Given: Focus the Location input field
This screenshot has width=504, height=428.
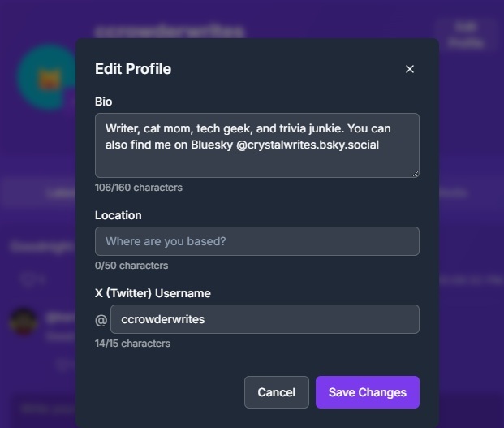Looking at the screenshot, I should (x=256, y=241).
